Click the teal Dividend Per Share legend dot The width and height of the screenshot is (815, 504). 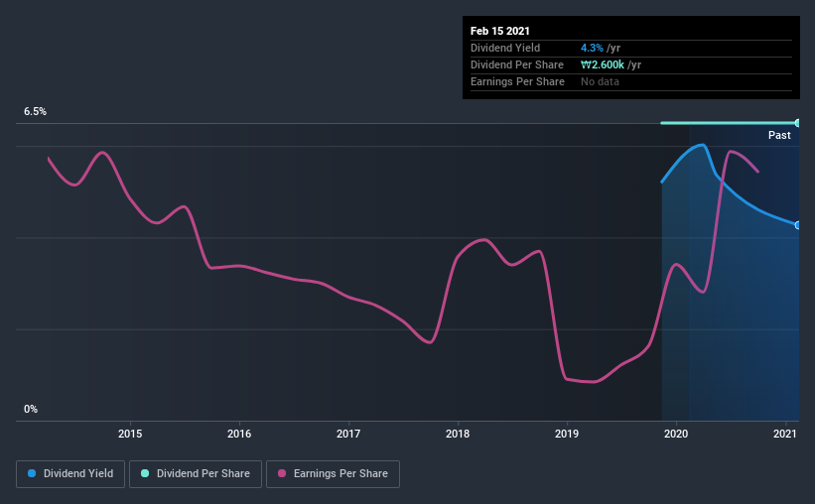[x=145, y=473]
